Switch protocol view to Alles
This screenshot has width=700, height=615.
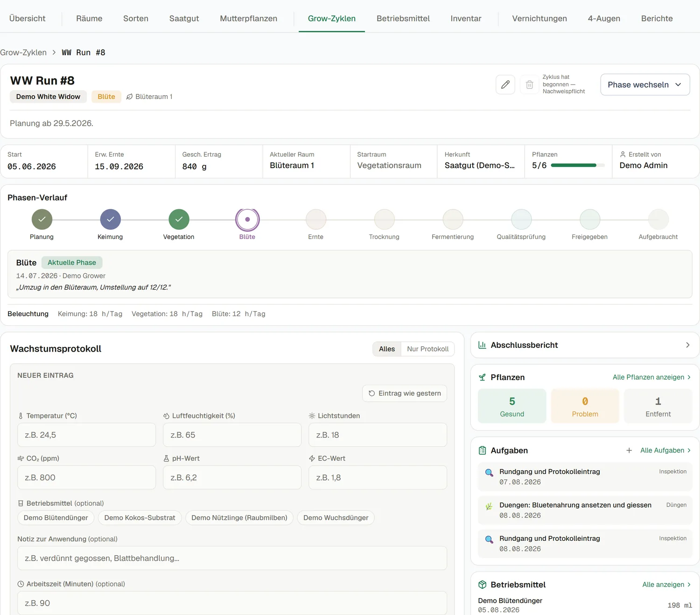(387, 349)
